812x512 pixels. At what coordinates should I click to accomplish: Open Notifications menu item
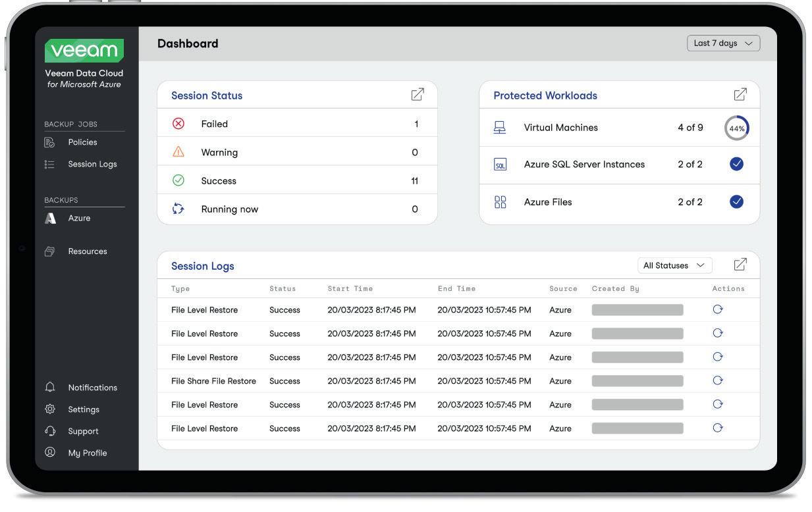93,388
